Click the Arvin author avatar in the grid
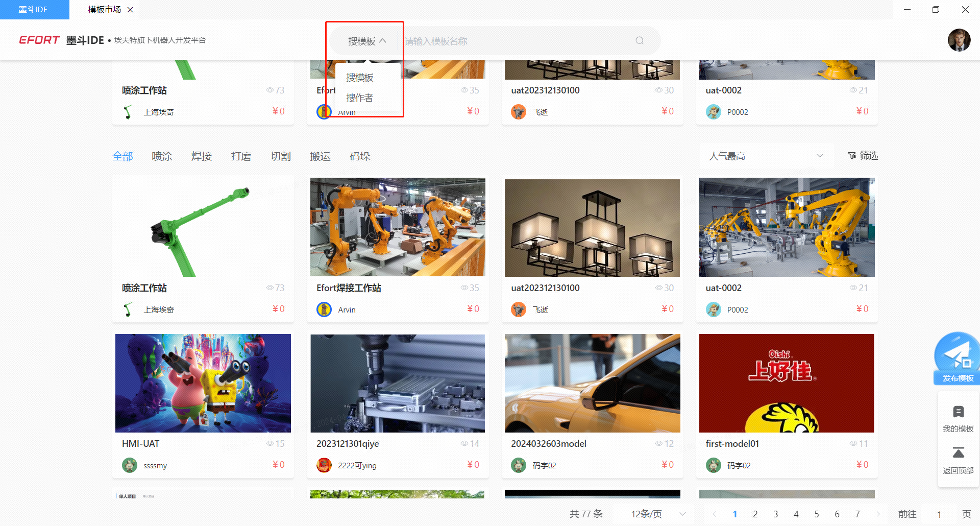 [x=324, y=309]
